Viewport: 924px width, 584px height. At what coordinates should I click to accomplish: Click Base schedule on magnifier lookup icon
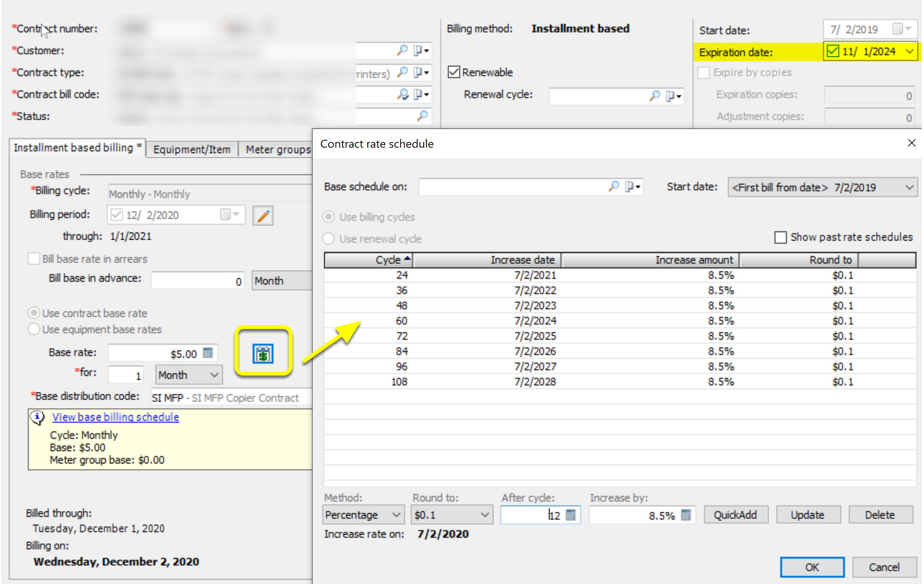point(614,187)
